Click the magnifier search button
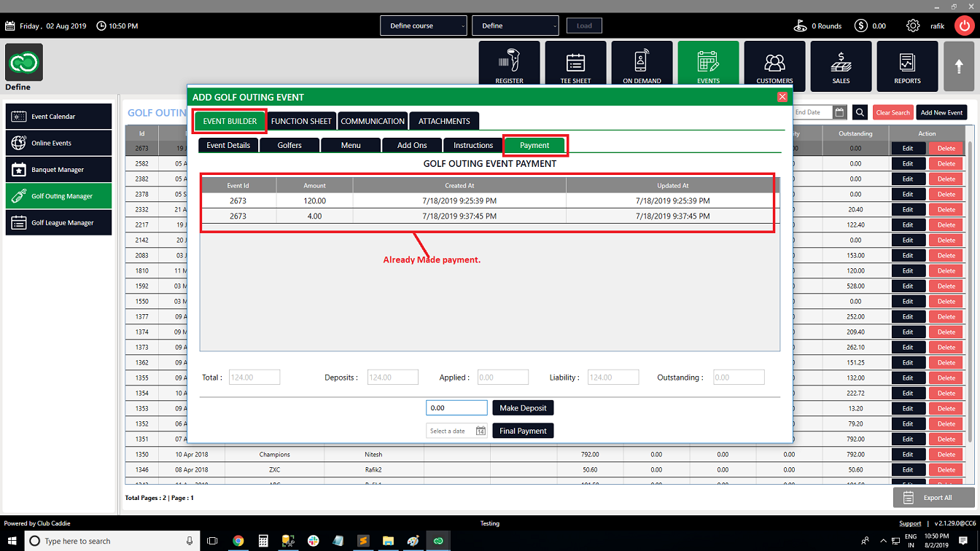The height and width of the screenshot is (551, 980). point(860,112)
